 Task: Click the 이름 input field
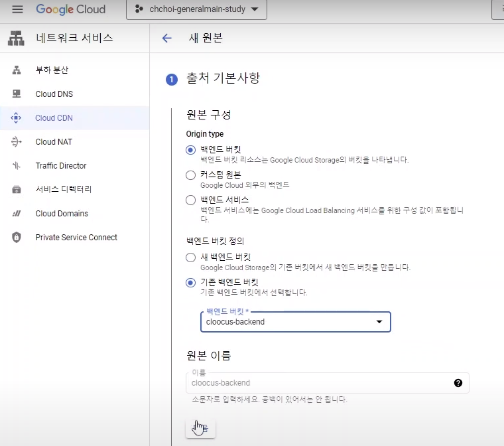coord(327,383)
